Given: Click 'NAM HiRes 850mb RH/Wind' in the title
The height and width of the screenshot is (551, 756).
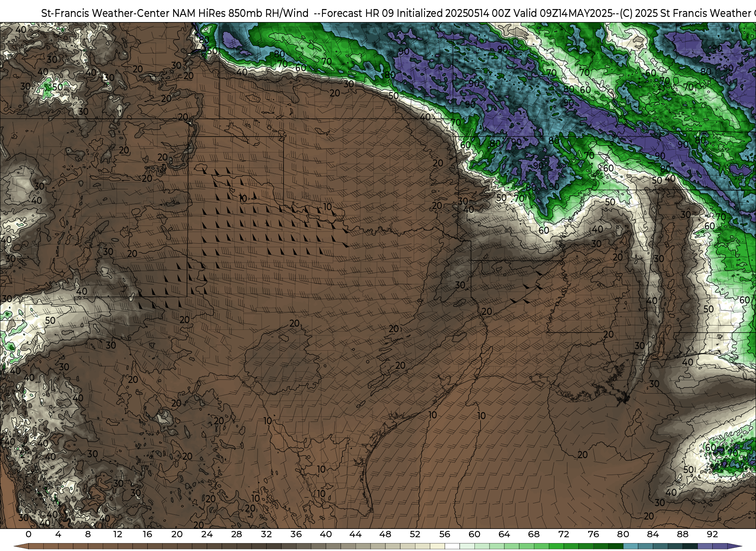Looking at the screenshot, I should 241,13.
